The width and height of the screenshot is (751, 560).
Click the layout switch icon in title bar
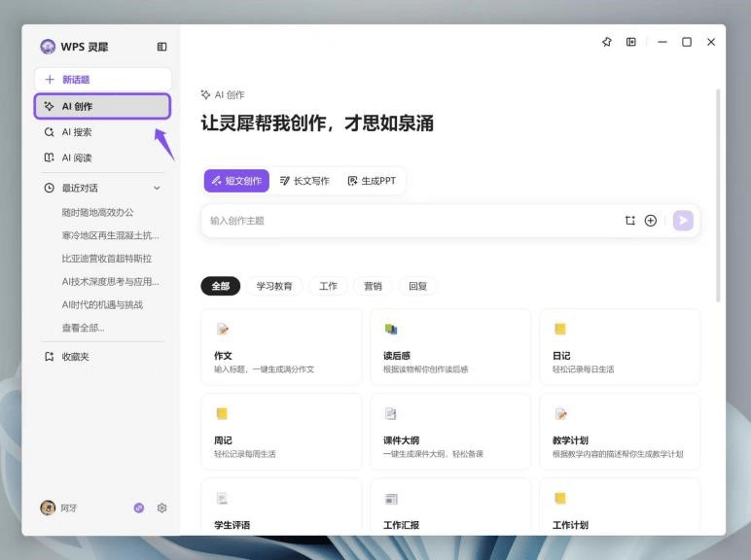pos(631,42)
